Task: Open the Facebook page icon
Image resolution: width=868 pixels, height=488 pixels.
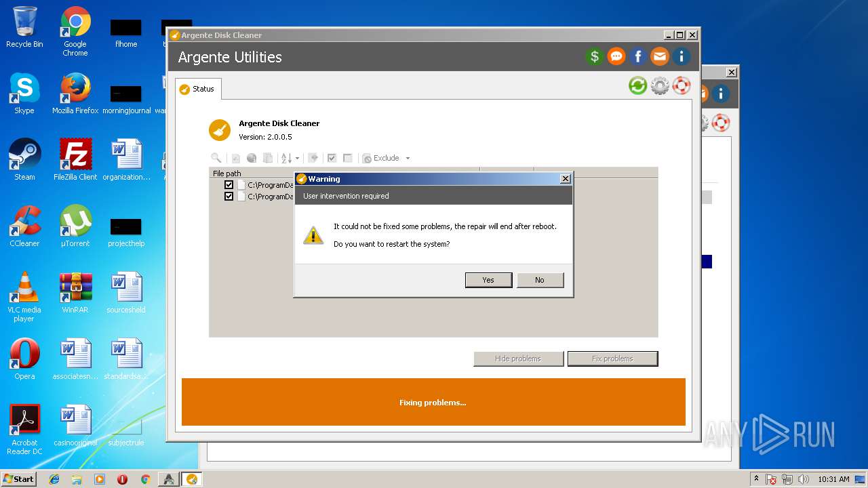Action: click(x=638, y=56)
